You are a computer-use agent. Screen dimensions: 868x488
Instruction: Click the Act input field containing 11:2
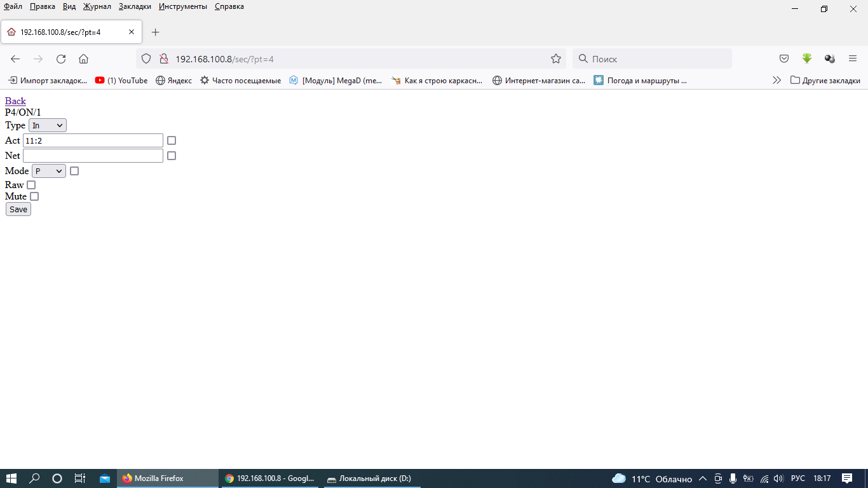(x=93, y=140)
